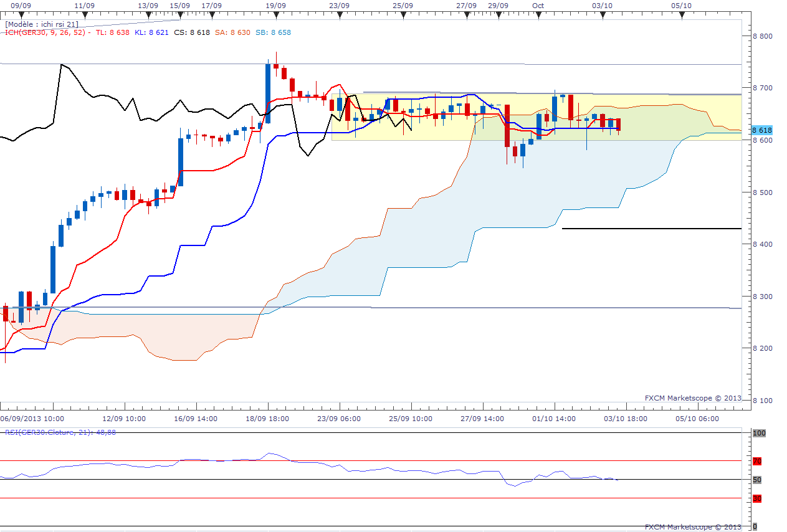Screen dimensions: 787x532
Task: Click the 05/10 date marker at top
Action: point(681,6)
